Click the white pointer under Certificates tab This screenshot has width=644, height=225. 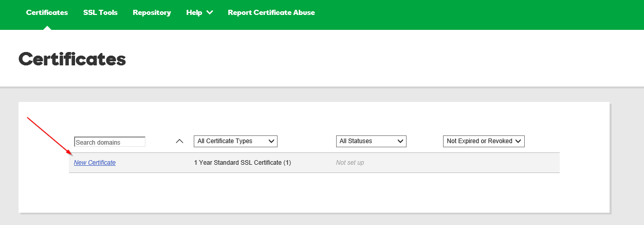[x=47, y=27]
